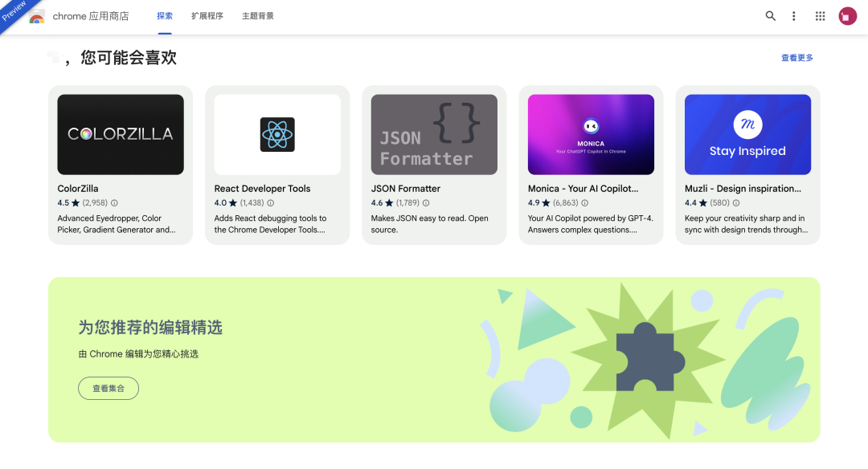Open the Monica - Your AI Copilot title
This screenshot has height=469, width=868.
(x=583, y=189)
